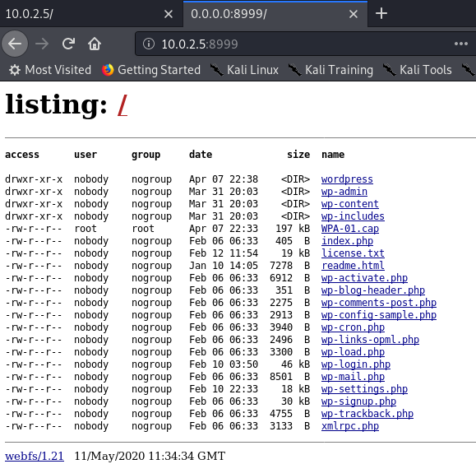The width and height of the screenshot is (476, 464).
Task: Click the red root slash link
Action: (122, 105)
